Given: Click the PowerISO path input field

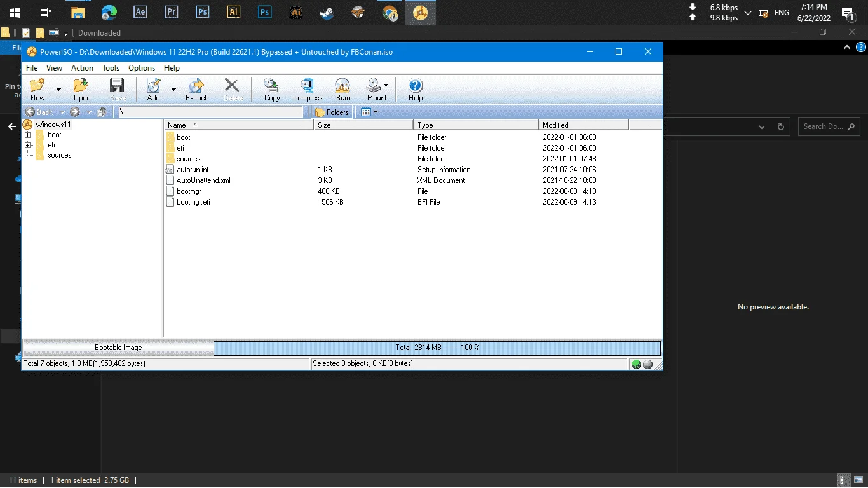Looking at the screenshot, I should (x=211, y=112).
